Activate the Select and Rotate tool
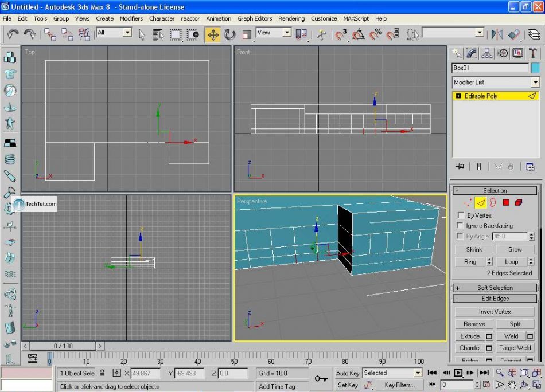Viewport: 545px width, 392px height. (x=229, y=34)
